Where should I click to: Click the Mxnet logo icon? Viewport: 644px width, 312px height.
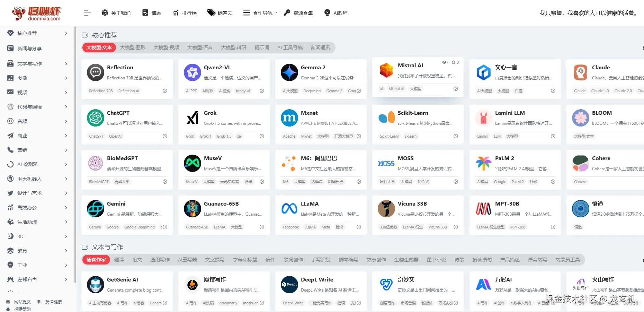pos(289,118)
